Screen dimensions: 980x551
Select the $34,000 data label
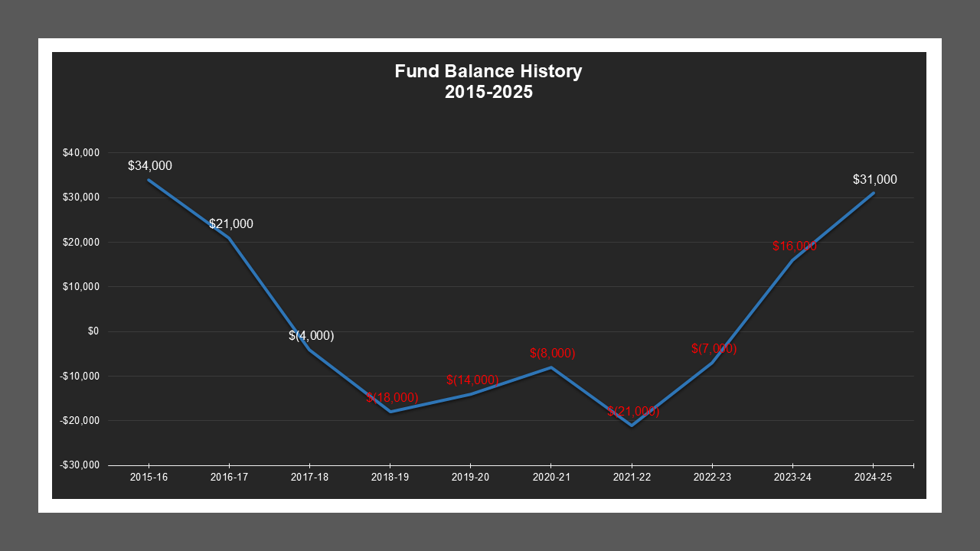tap(150, 165)
